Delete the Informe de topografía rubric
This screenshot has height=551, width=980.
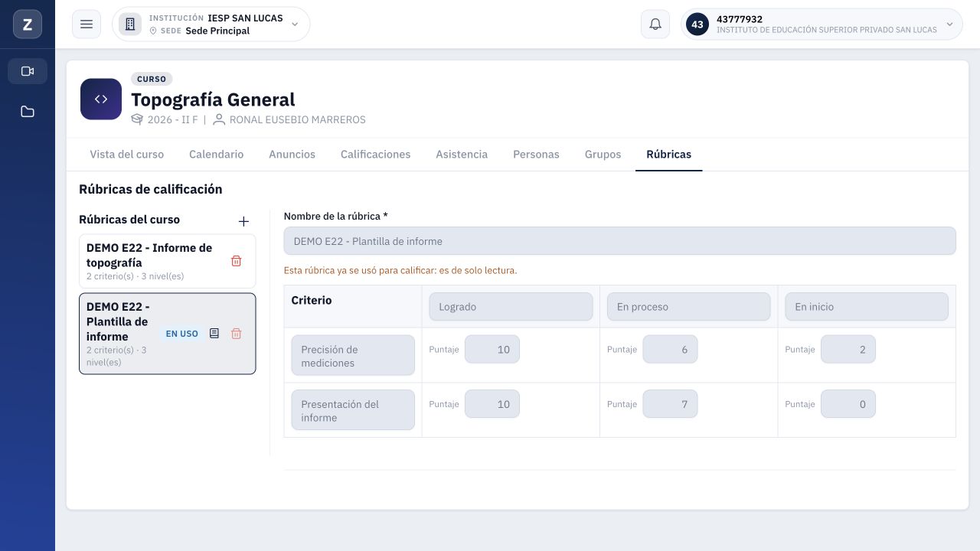click(x=237, y=261)
